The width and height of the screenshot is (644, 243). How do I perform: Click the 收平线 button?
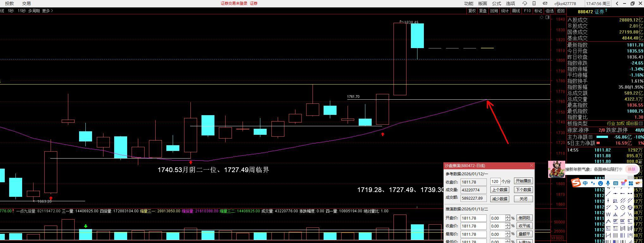(x=524, y=226)
